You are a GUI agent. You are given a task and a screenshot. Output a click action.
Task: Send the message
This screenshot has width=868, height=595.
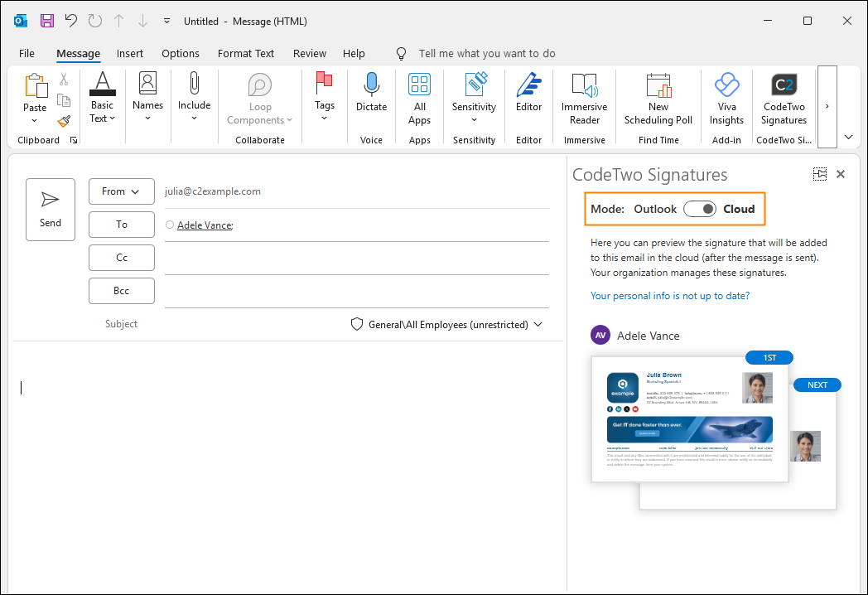coord(51,210)
